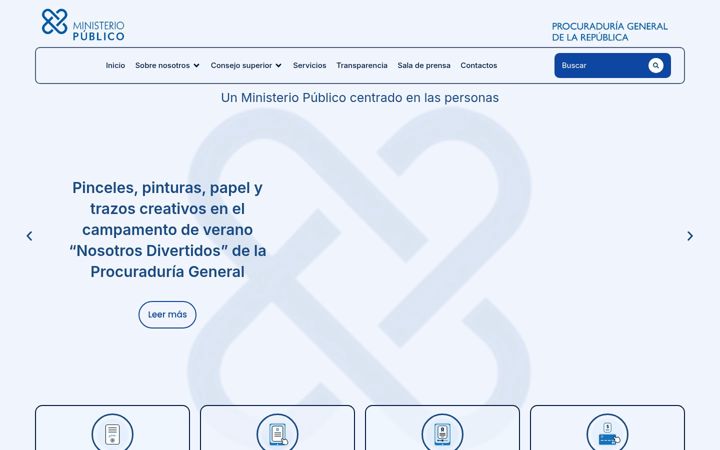Viewport: 720px width, 450px height.
Task: Open the online payment card icon
Action: pyautogui.click(x=608, y=432)
